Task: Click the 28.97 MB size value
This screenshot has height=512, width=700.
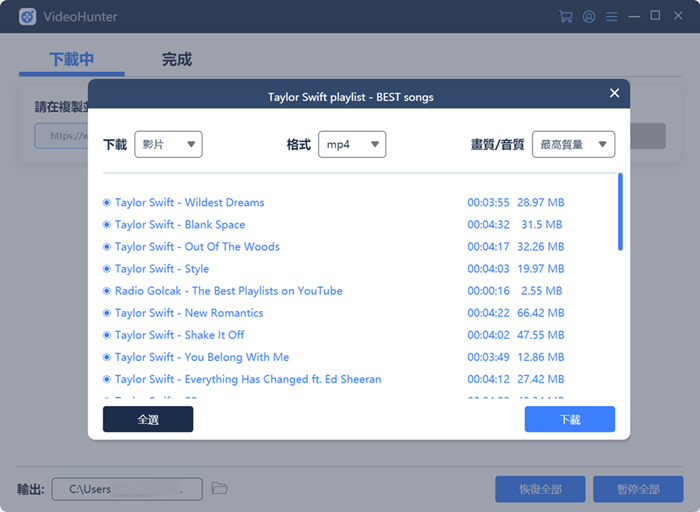Action: [541, 203]
